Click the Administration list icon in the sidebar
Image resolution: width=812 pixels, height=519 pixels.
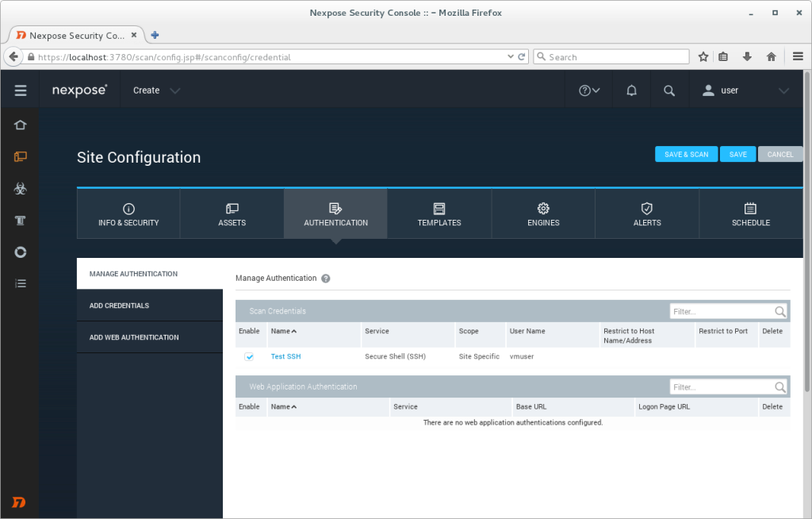click(20, 283)
